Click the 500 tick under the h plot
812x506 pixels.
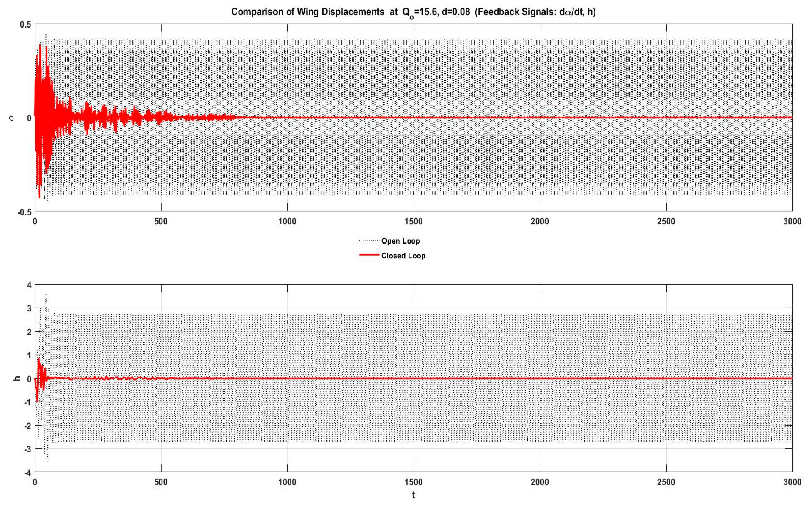click(161, 482)
